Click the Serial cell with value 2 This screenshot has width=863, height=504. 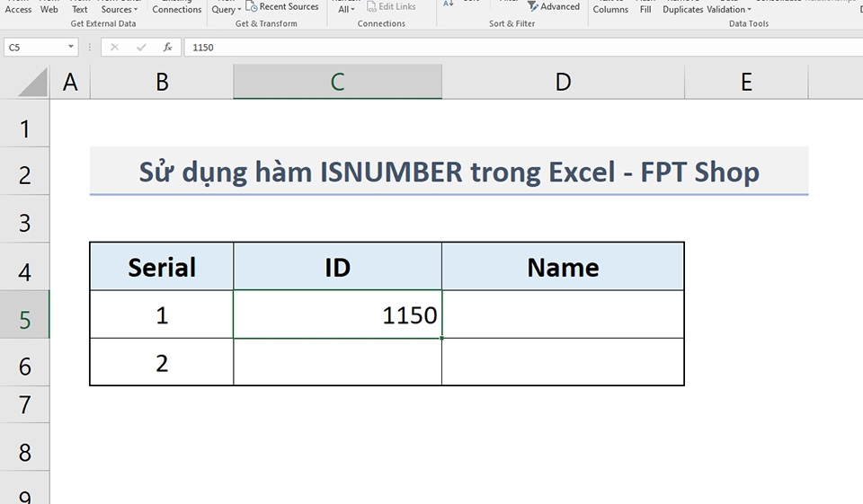(162, 362)
